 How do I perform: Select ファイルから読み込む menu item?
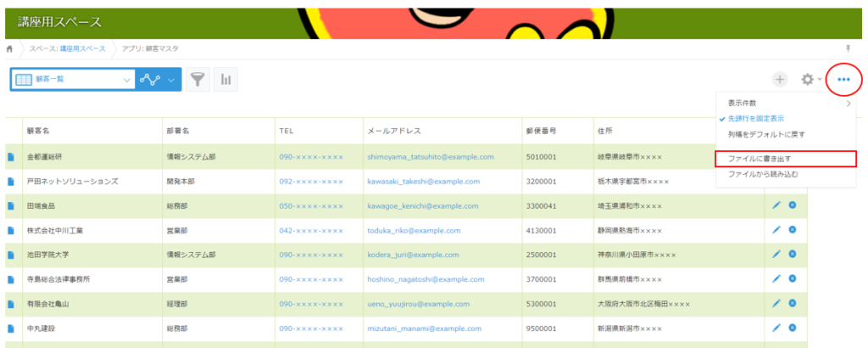pyautogui.click(x=763, y=174)
